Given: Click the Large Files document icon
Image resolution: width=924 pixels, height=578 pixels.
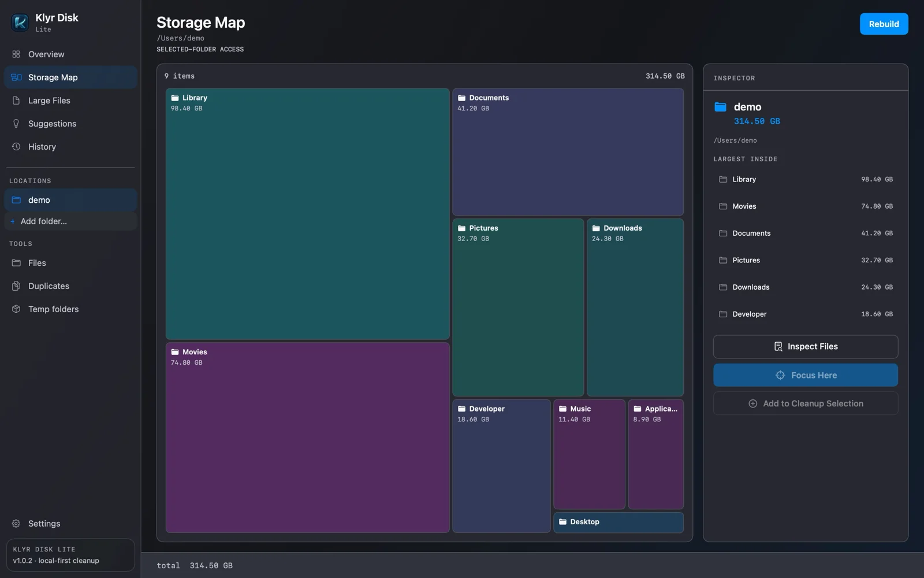Looking at the screenshot, I should [16, 101].
